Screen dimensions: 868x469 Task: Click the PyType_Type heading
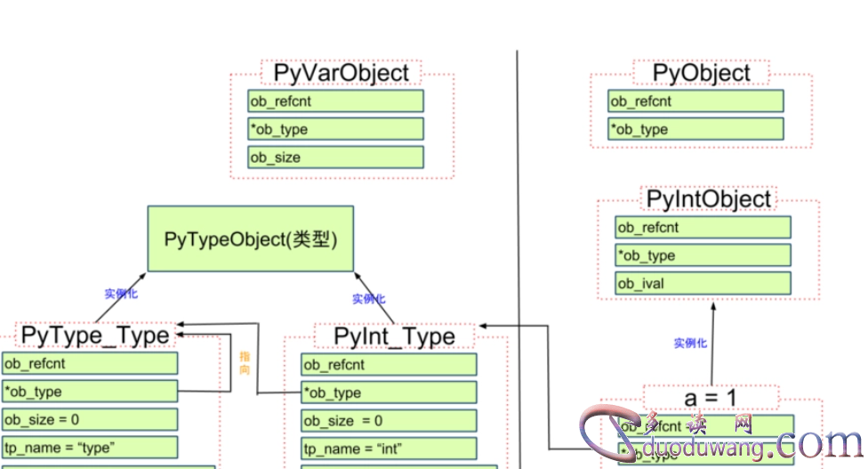[95, 336]
